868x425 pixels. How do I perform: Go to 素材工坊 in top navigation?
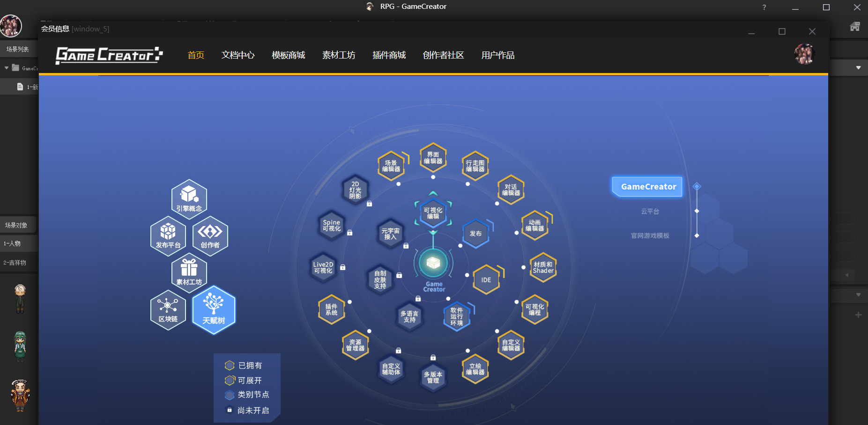[339, 55]
